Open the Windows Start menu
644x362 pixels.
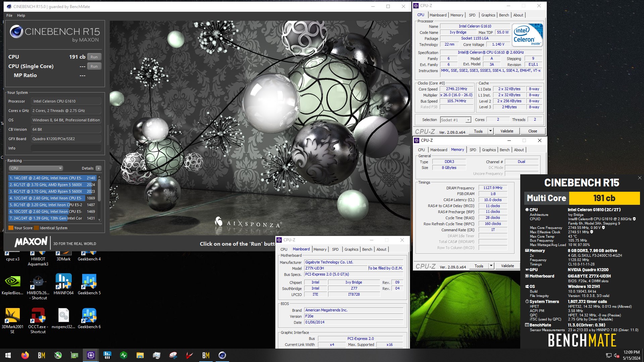click(8, 355)
